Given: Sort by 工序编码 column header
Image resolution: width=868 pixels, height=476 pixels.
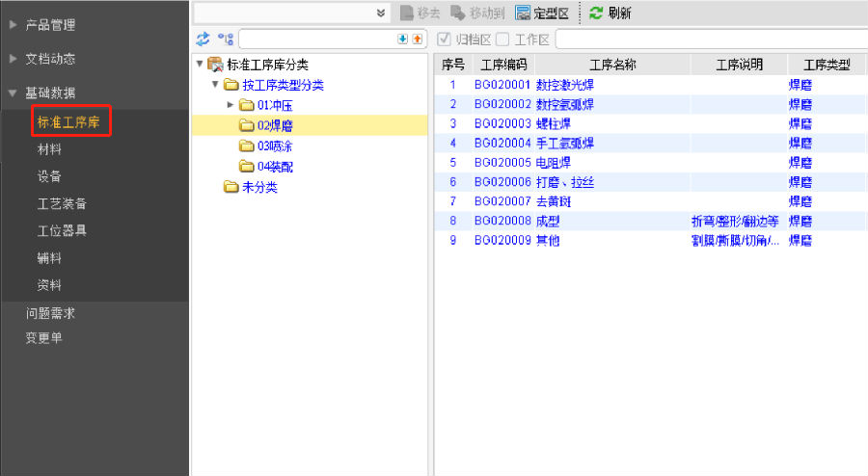Looking at the screenshot, I should coord(503,65).
